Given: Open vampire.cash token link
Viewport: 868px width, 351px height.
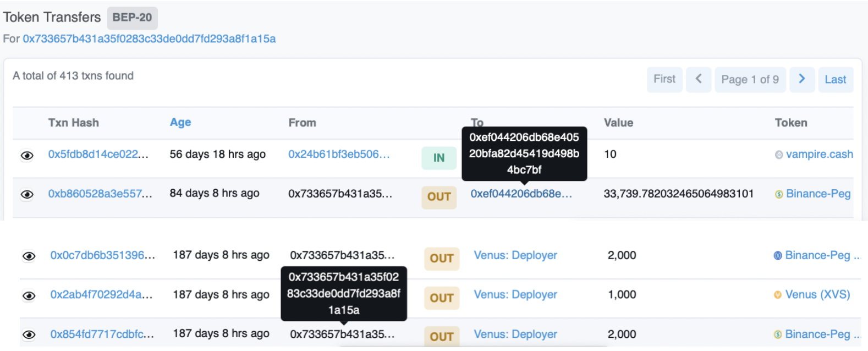Looking at the screenshot, I should coord(819,155).
